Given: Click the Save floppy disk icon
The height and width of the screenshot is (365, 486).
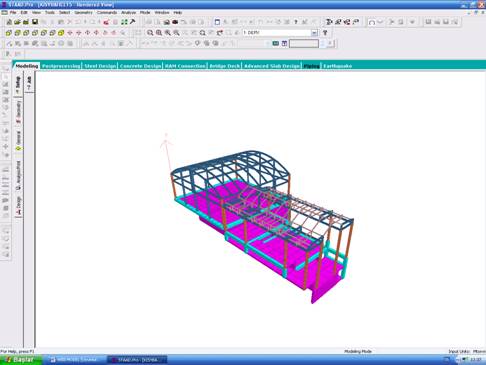Looking at the screenshot, I should [x=35, y=22].
